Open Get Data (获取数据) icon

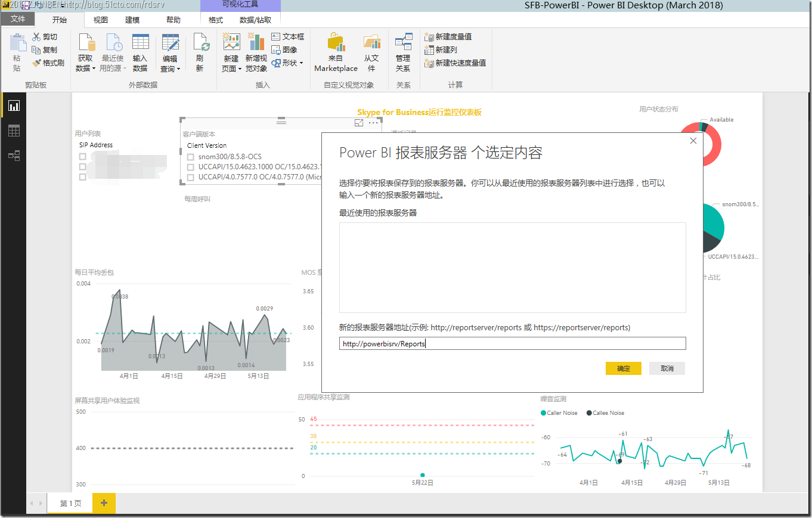[x=87, y=43]
